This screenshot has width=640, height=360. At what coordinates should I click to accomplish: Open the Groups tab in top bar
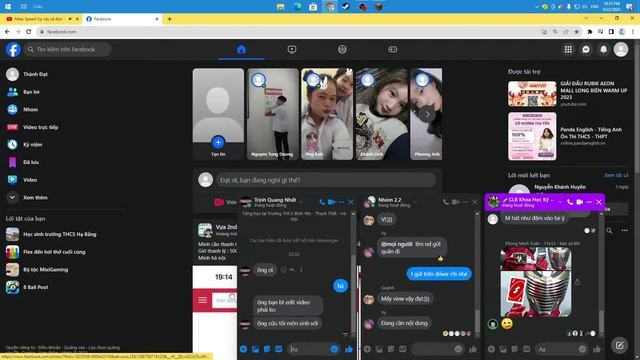tap(342, 49)
